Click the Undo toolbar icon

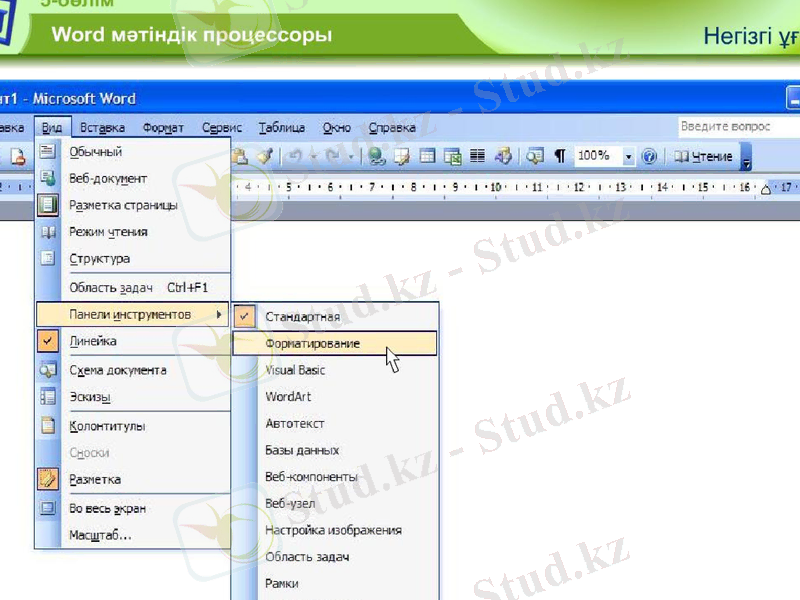tap(296, 157)
